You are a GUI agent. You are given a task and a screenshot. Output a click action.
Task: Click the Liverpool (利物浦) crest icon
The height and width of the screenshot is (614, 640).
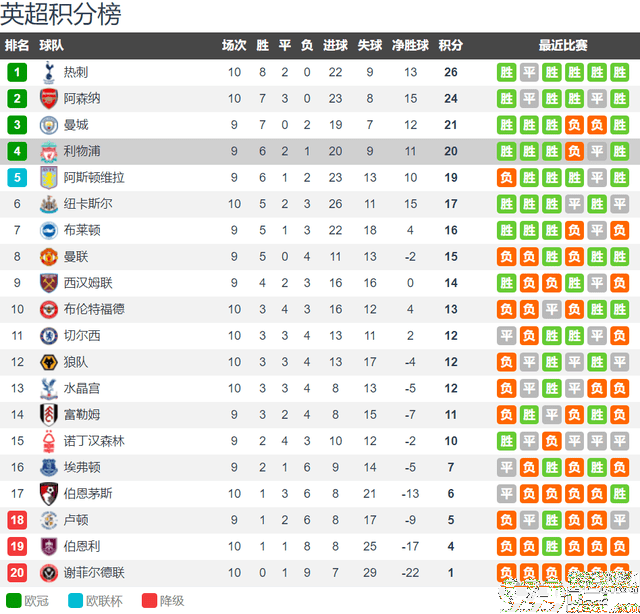pos(49,151)
